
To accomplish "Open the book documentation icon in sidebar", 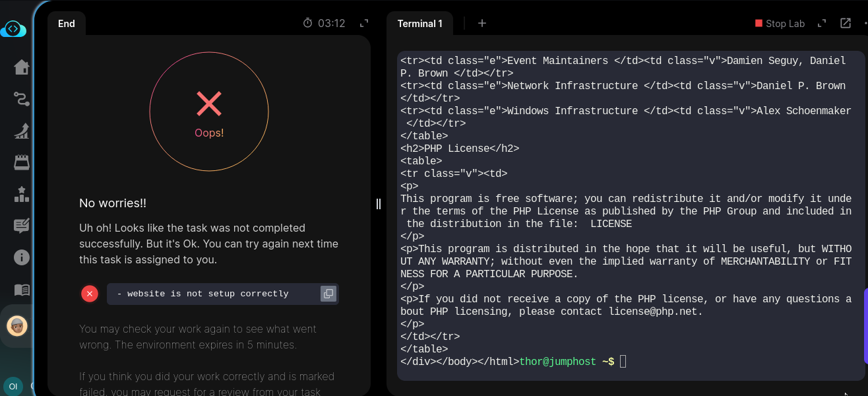I will [22, 289].
